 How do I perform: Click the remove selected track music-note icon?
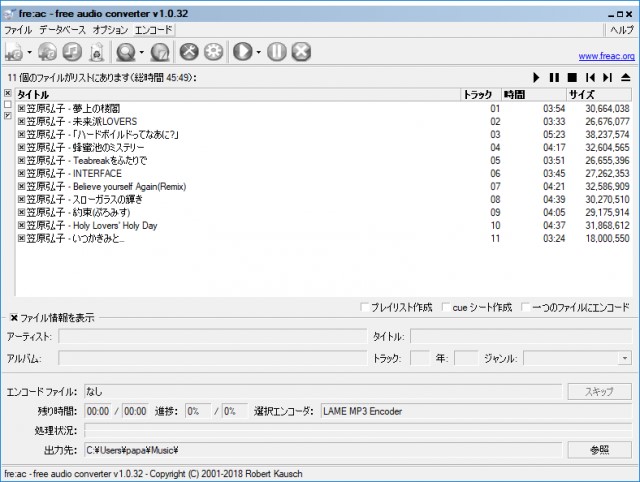coord(72,52)
